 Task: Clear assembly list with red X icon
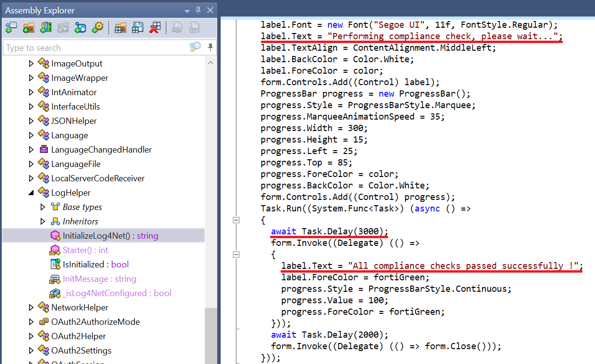coord(155,28)
